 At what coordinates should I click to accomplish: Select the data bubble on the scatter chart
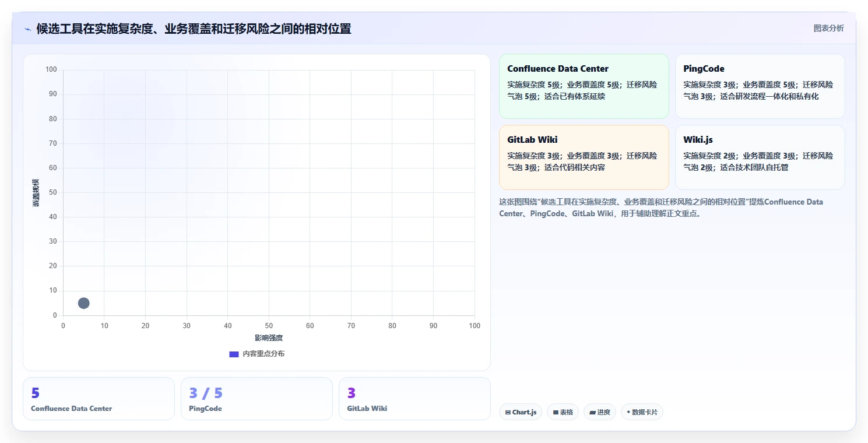[83, 303]
